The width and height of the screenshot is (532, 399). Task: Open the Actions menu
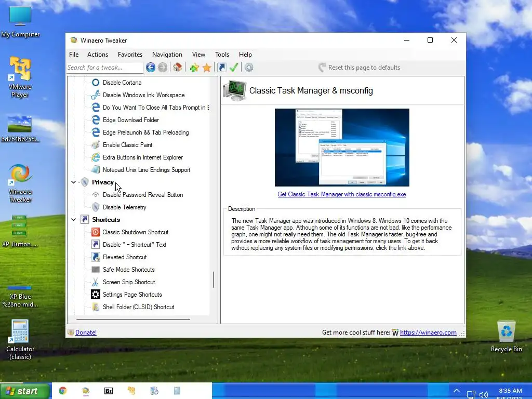tap(98, 54)
